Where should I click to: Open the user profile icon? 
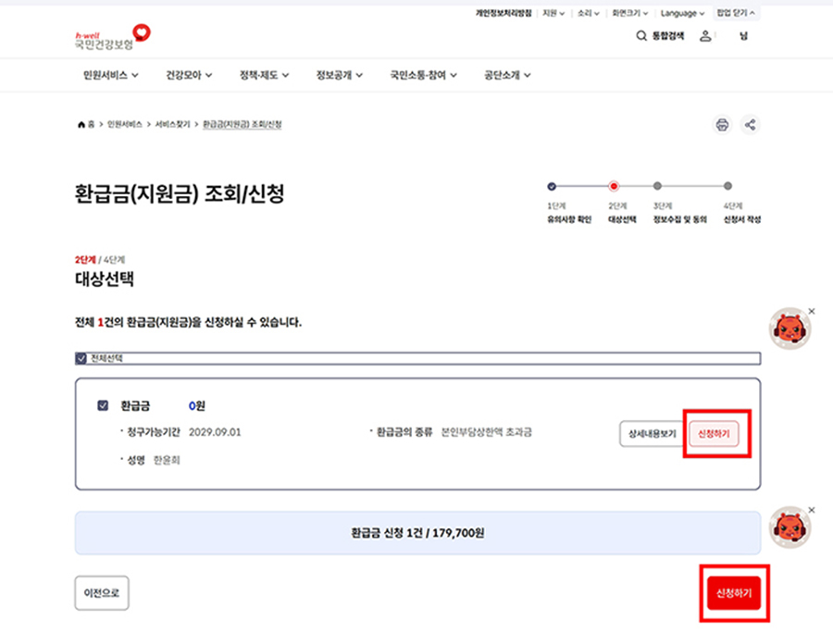[x=705, y=35]
